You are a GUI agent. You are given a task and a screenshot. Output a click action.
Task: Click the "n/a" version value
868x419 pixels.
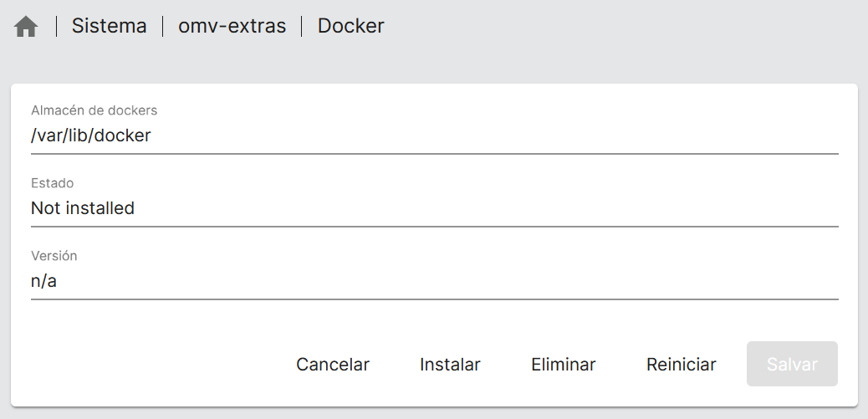point(43,281)
